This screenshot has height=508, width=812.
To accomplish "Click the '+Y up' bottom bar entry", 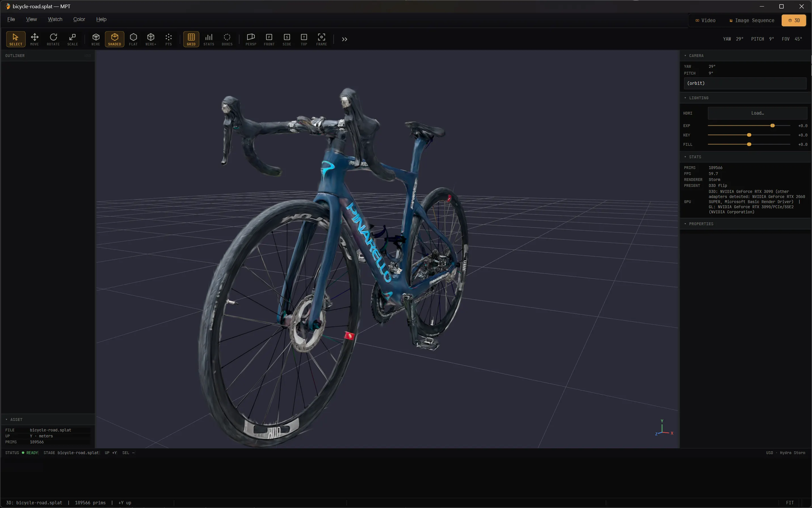I will pos(125,503).
